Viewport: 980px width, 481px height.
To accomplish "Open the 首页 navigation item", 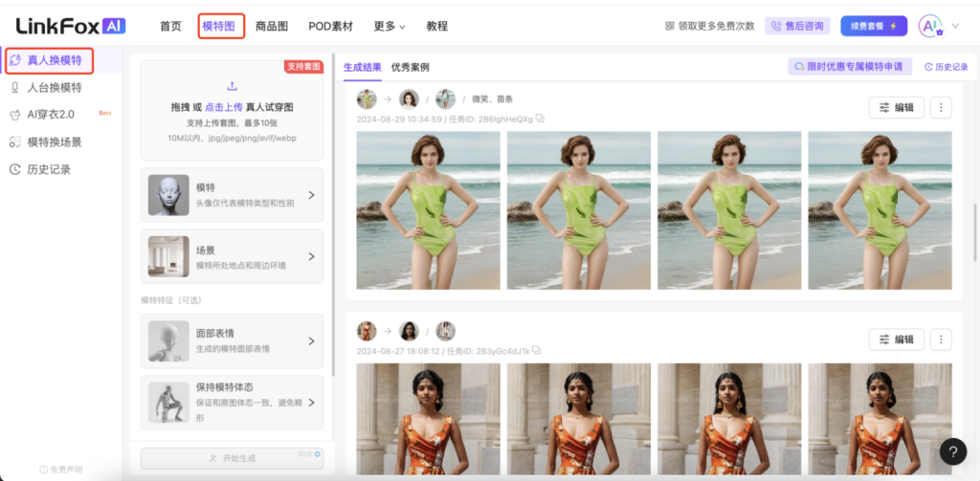I will coord(170,26).
